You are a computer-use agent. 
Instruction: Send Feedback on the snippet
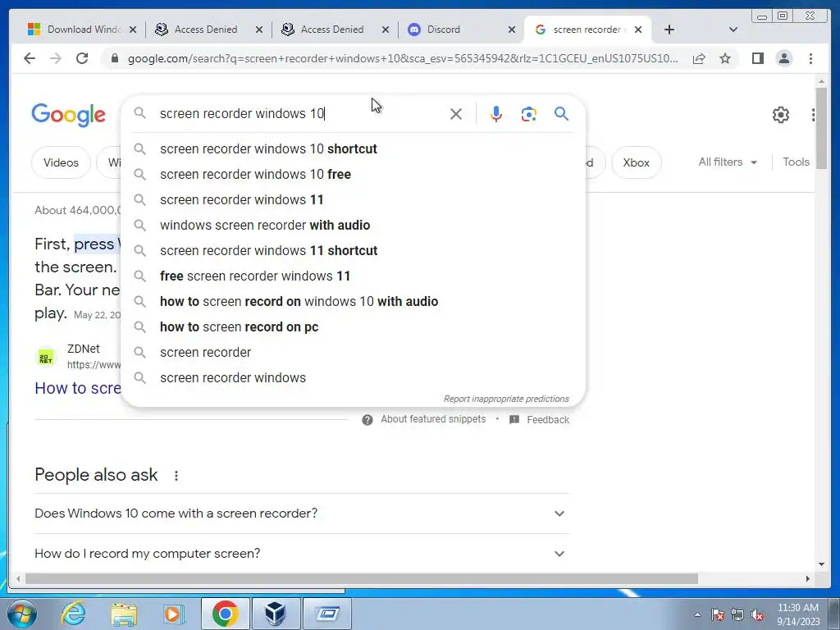tap(547, 420)
